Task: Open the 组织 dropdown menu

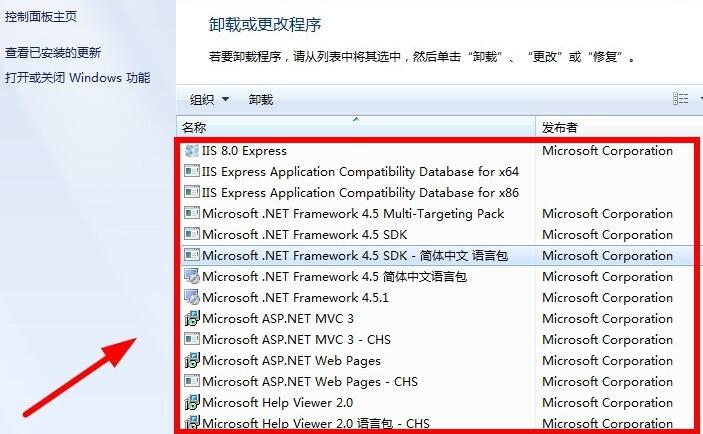Action: (209, 100)
